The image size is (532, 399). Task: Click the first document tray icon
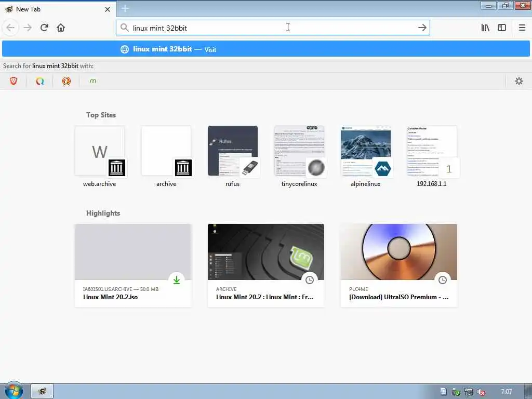[x=444, y=392]
